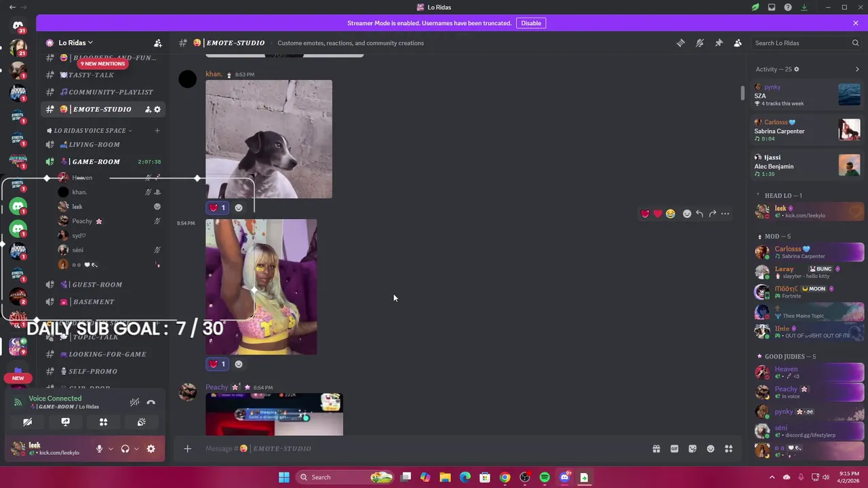This screenshot has height=488, width=868.
Task: Collapse the Lo Ridas Voice Space category
Action: [x=92, y=130]
